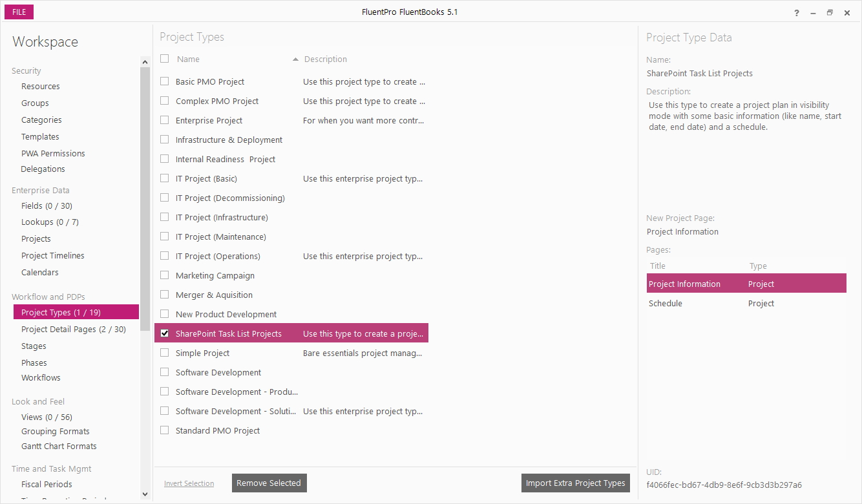
Task: Click the Invert Selection link
Action: pos(189,483)
